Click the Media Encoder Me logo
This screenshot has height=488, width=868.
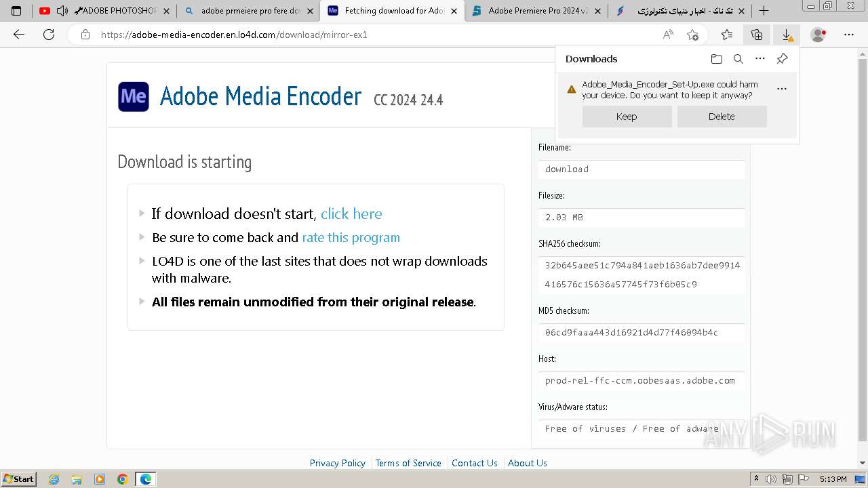point(134,96)
